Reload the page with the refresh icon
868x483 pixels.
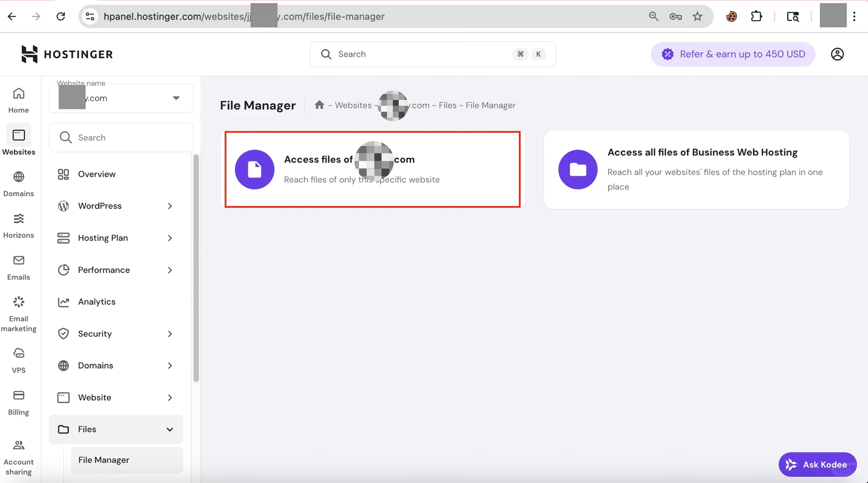(61, 17)
